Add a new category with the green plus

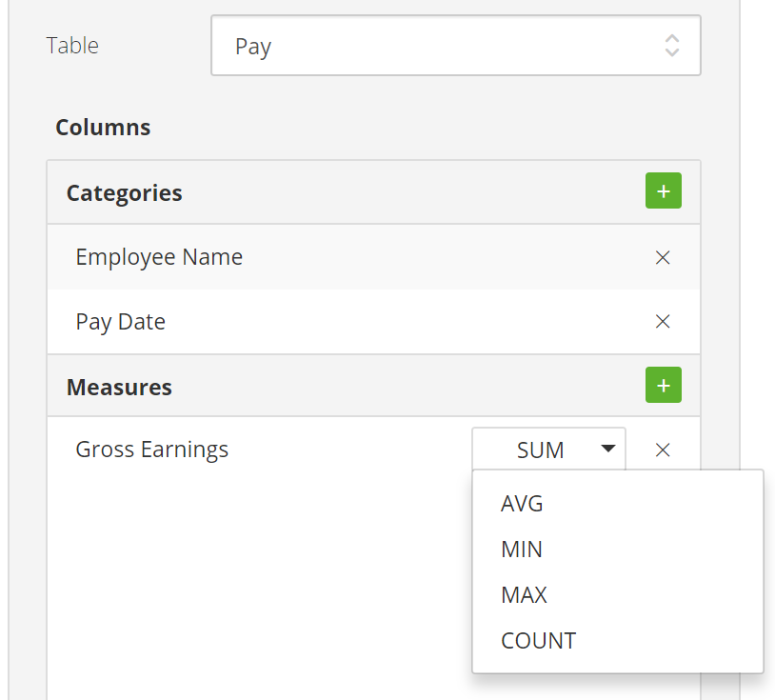[664, 190]
